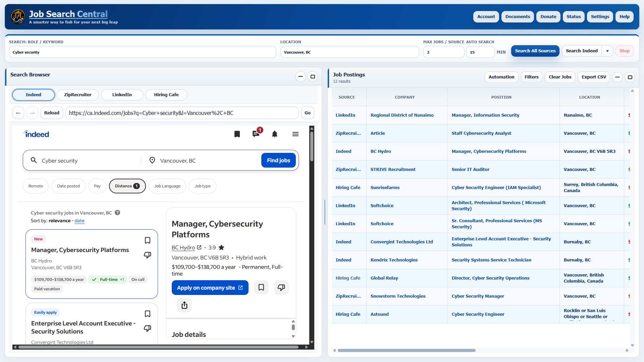Viewport: 644px width, 362px height.
Task: Click the Indeed logo
Action: coord(37,134)
